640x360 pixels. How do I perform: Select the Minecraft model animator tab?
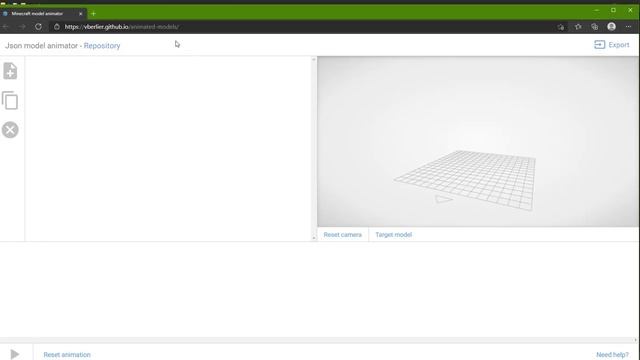point(43,13)
